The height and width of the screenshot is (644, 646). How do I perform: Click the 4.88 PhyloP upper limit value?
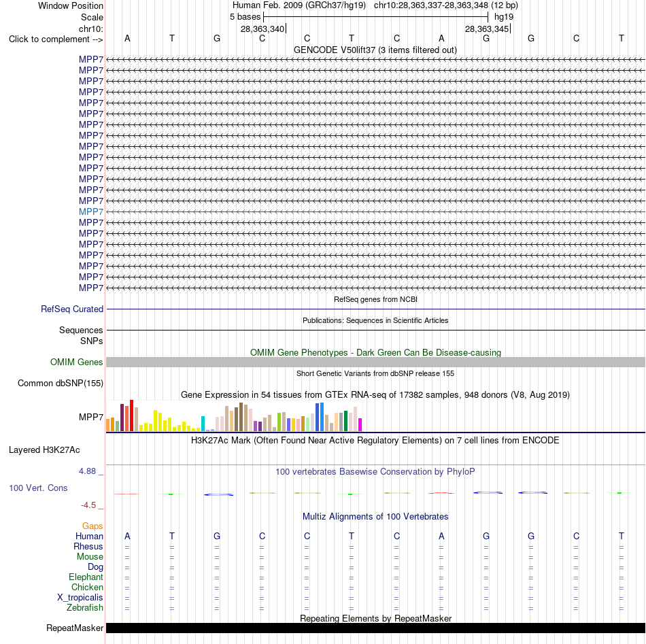pyautogui.click(x=87, y=471)
